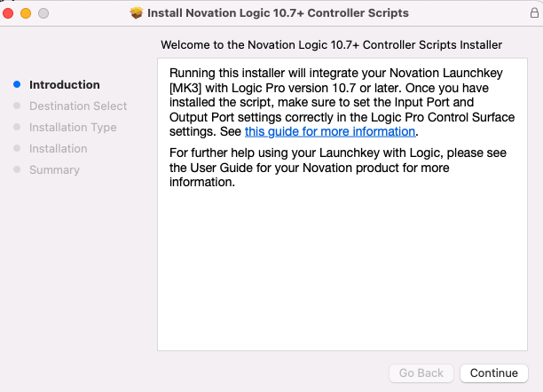Click the greyed-out zoom window button
The image size is (543, 392).
click(43, 13)
